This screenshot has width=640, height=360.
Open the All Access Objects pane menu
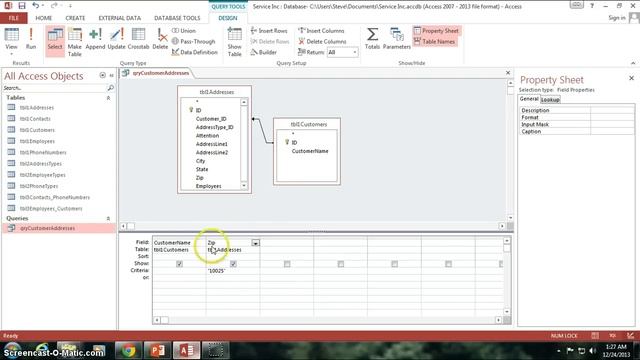102,76
